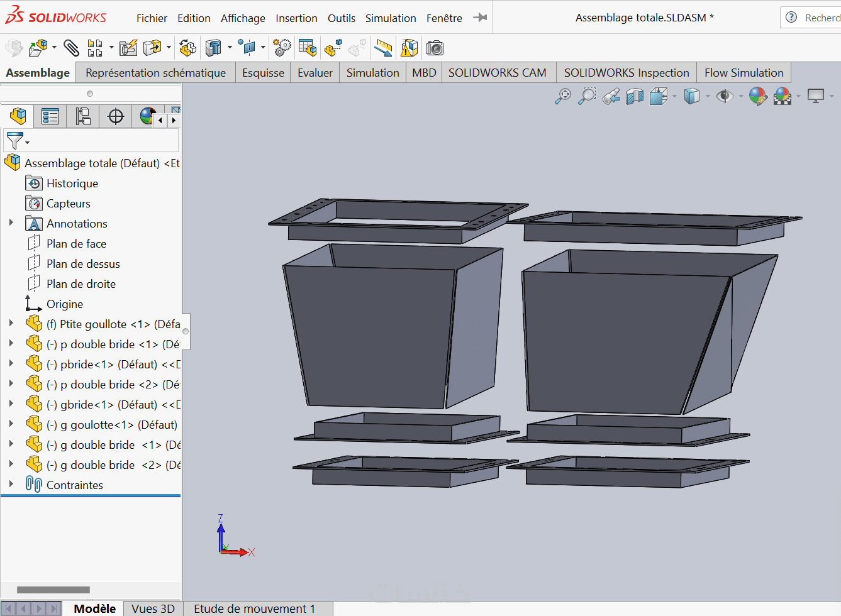This screenshot has width=841, height=616.
Task: Click the camera snapshot icon in toolbar
Action: click(435, 48)
